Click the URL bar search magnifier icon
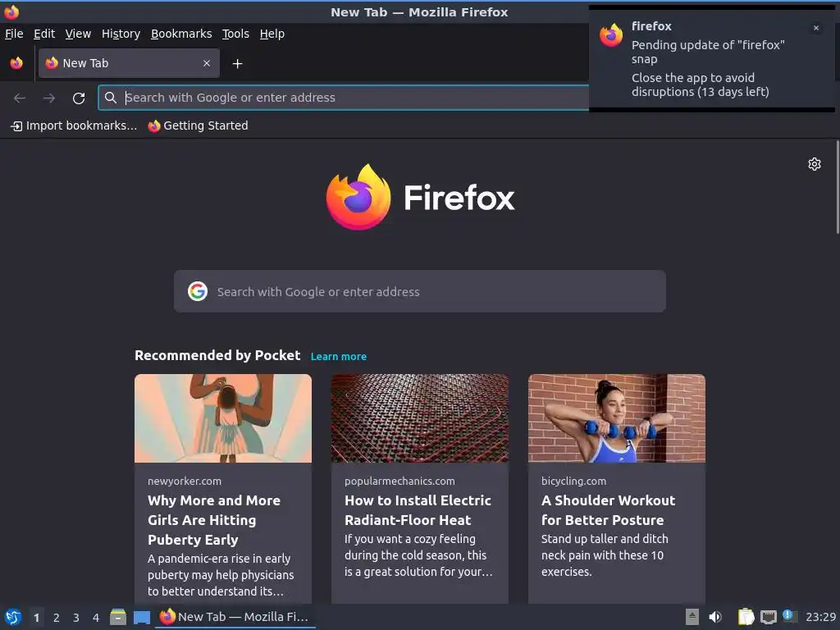The height and width of the screenshot is (630, 840). click(111, 98)
